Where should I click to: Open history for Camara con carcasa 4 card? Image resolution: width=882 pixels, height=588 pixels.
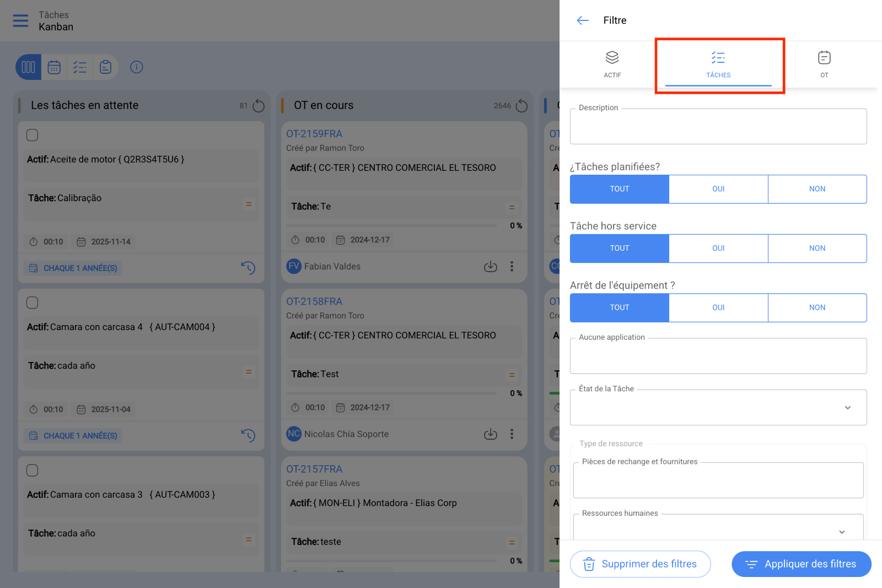pyautogui.click(x=249, y=435)
